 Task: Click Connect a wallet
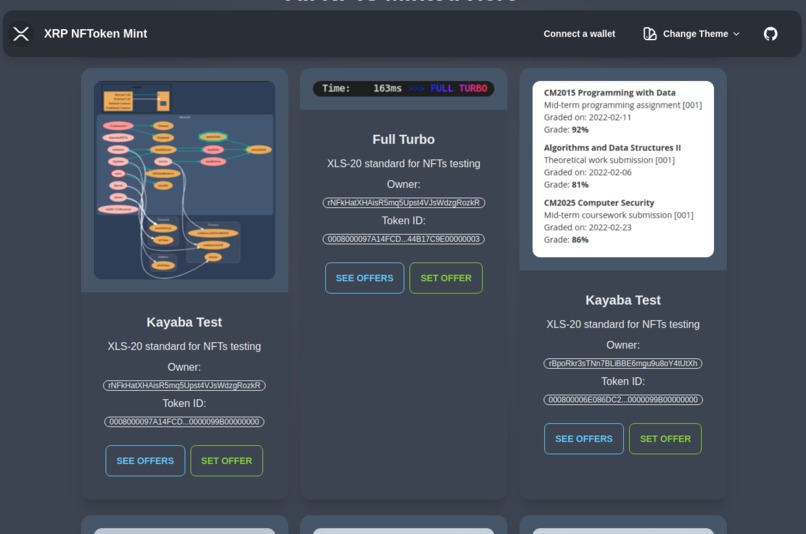579,34
